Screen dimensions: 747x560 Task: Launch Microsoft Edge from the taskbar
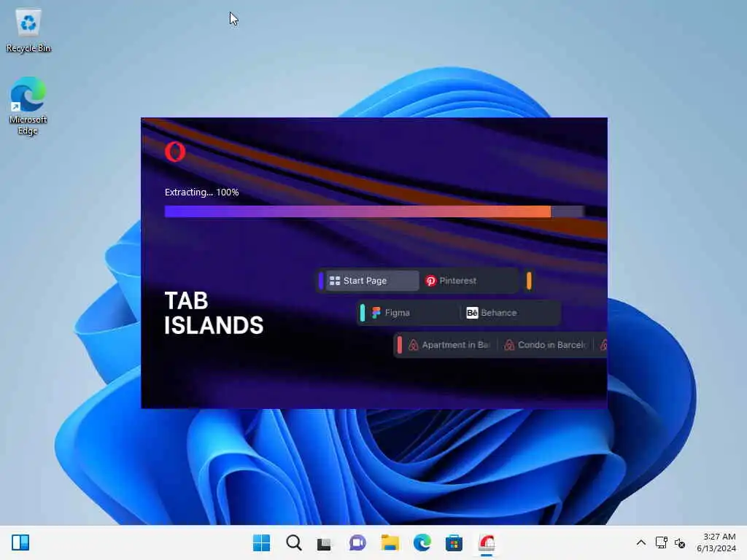(422, 542)
